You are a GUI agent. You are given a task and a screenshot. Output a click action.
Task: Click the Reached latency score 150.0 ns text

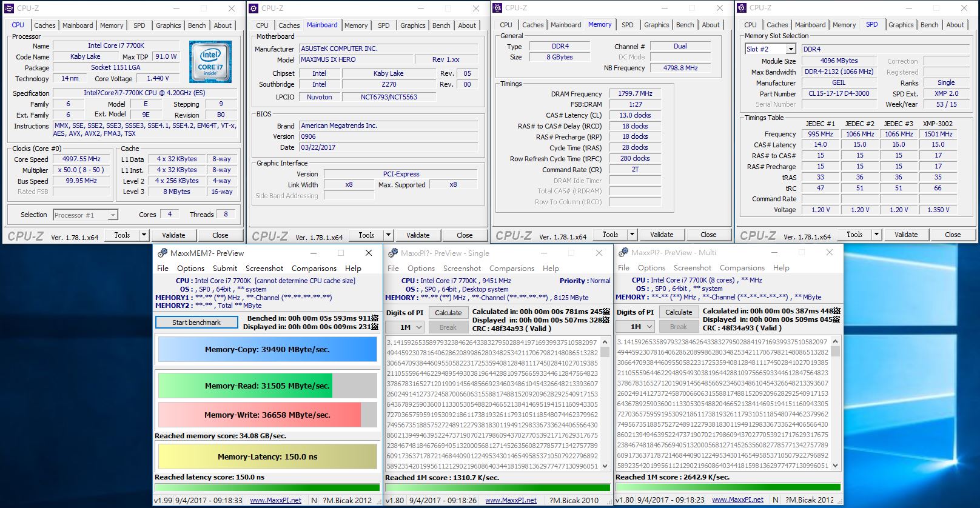[x=209, y=477]
